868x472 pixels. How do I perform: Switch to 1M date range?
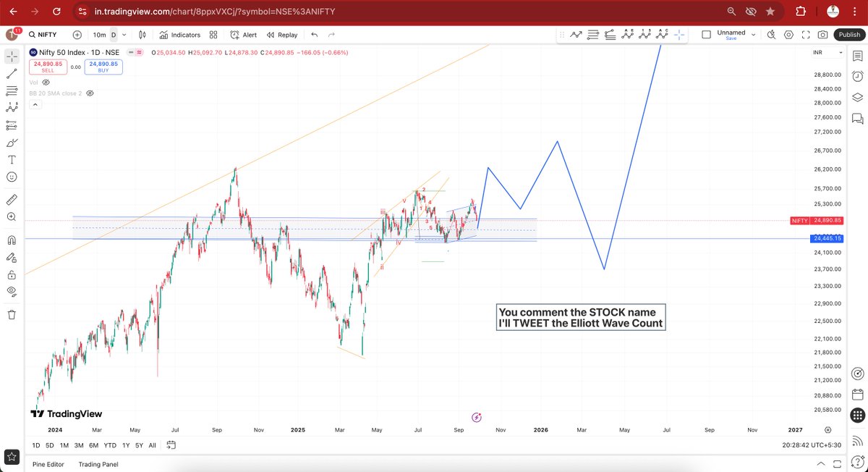64,445
